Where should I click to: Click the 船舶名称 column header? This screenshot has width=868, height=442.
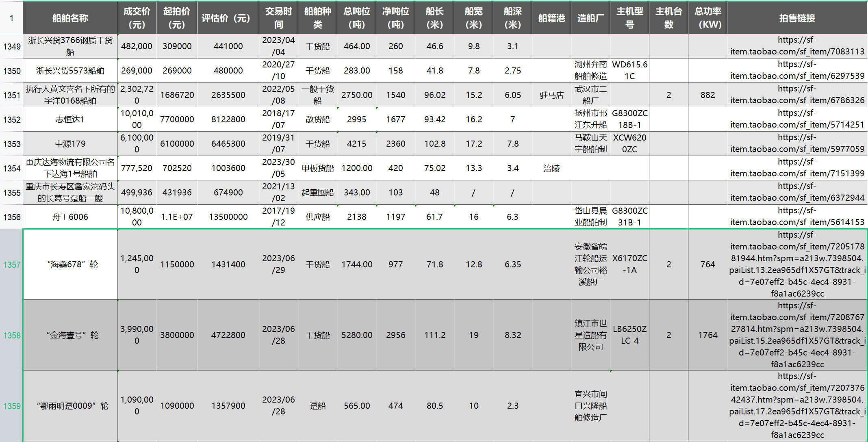tap(70, 18)
